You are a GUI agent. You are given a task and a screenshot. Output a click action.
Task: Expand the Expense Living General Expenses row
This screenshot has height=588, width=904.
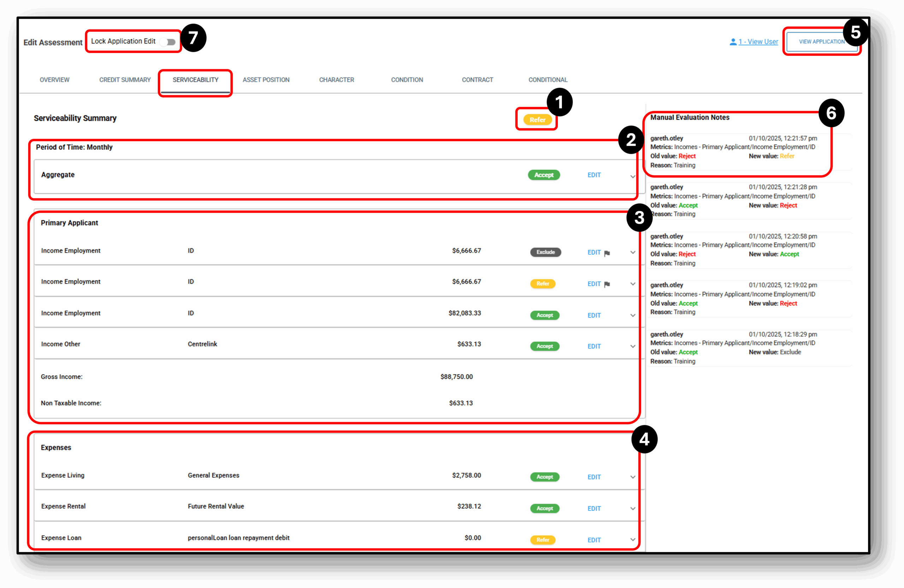coord(632,477)
